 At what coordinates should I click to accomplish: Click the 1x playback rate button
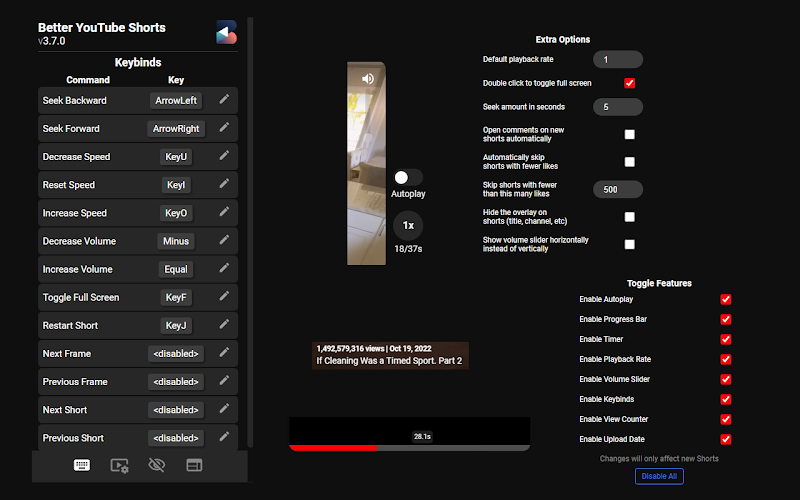point(408,225)
